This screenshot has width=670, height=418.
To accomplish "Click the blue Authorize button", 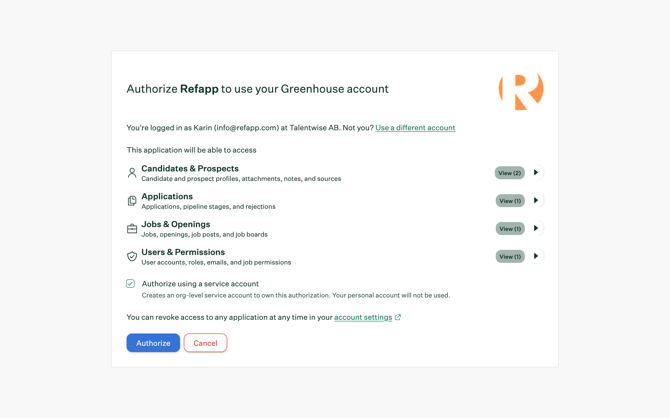I will pos(153,343).
